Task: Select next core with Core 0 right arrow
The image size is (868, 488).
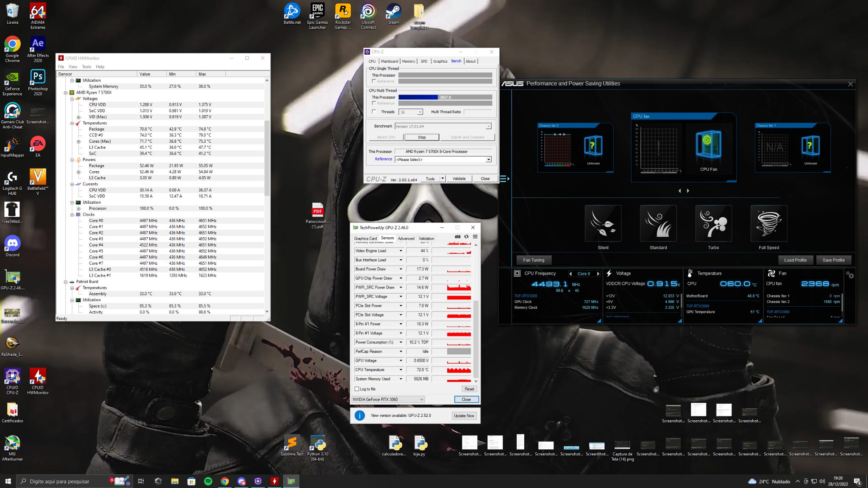Action: click(x=598, y=274)
